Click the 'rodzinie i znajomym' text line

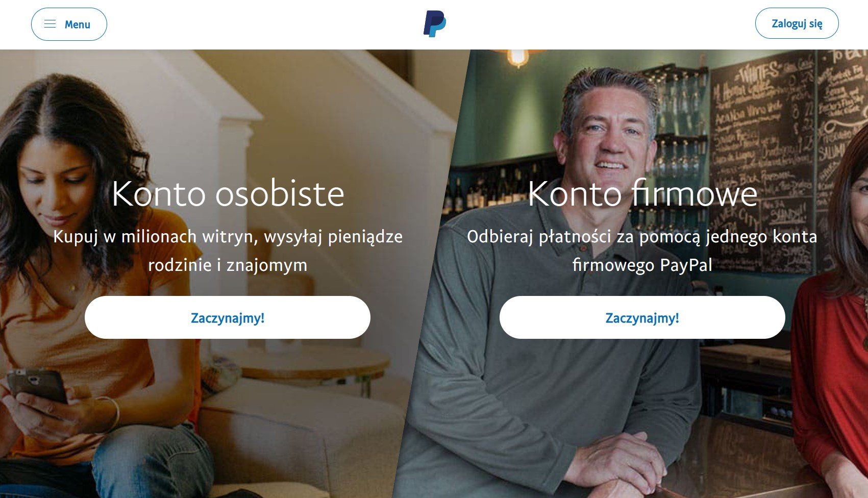pos(228,265)
